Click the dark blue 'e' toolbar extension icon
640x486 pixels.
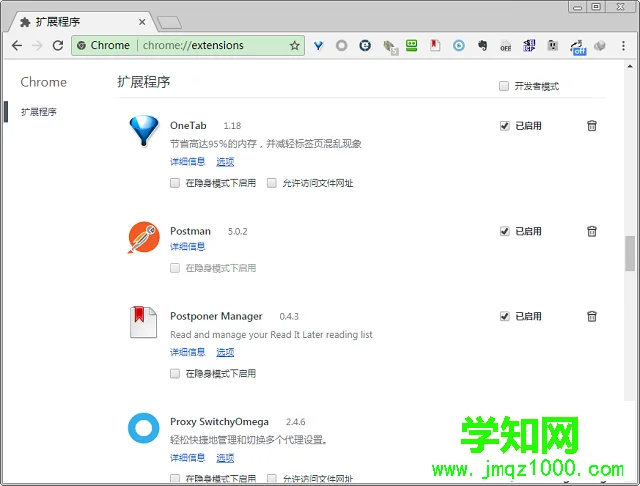365,46
